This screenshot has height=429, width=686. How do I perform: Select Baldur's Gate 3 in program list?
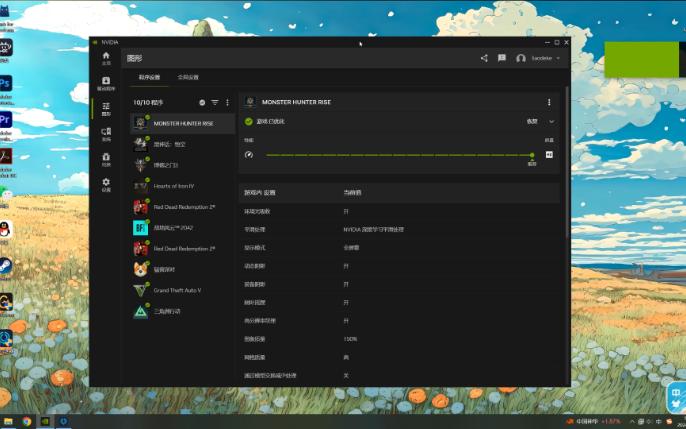(183, 165)
